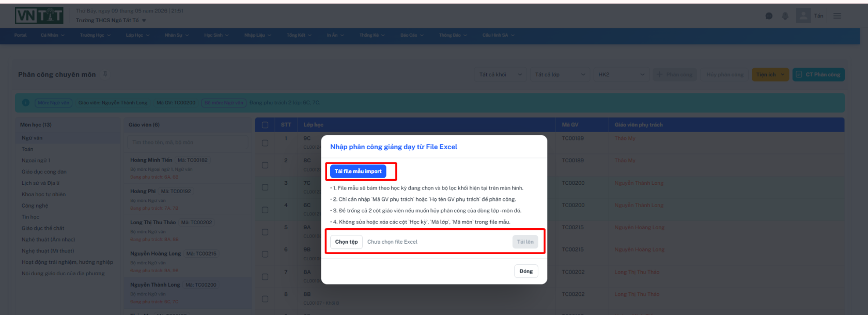Click the Chọn tệp button
868x315 pixels.
click(346, 242)
